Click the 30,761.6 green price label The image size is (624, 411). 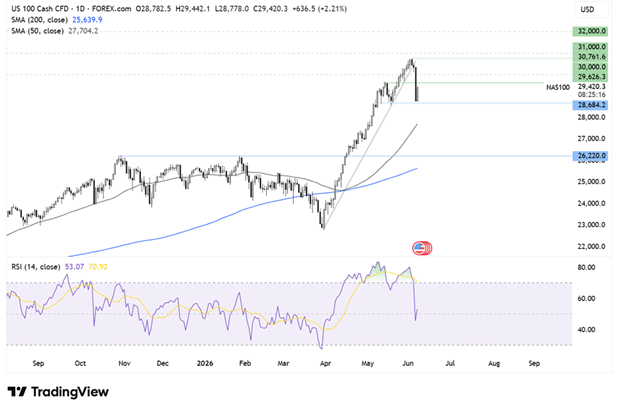590,57
